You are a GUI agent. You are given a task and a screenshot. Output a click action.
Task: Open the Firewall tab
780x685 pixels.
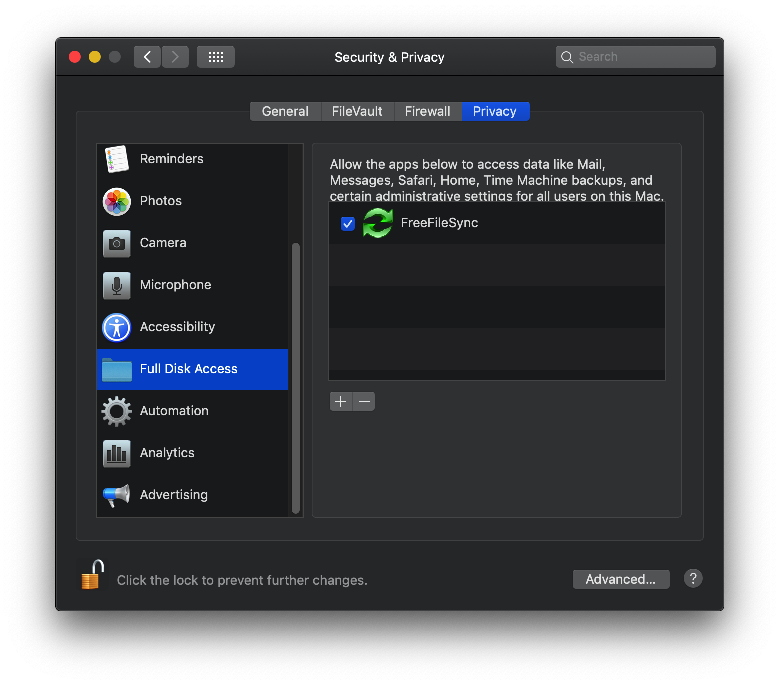click(x=428, y=111)
